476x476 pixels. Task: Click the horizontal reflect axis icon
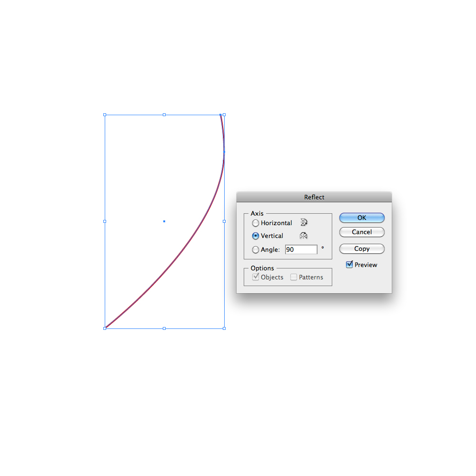tap(304, 222)
